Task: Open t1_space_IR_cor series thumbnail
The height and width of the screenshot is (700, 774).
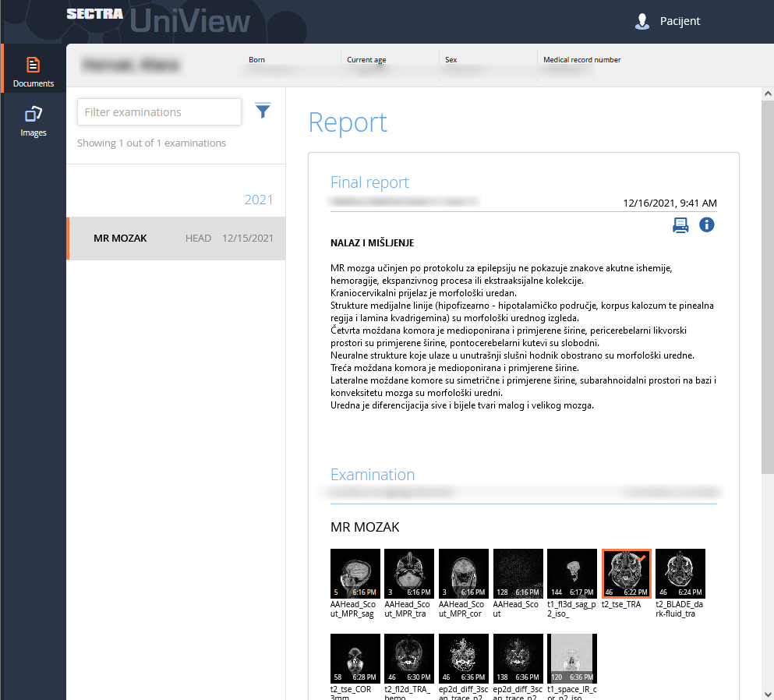Action: 572,659
